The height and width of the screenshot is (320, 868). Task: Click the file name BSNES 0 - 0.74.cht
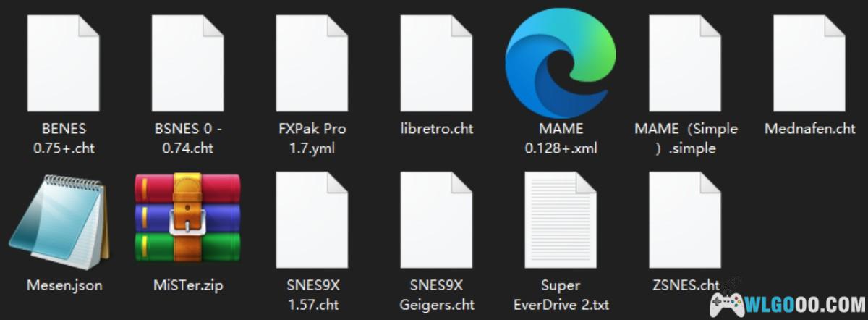[188, 139]
